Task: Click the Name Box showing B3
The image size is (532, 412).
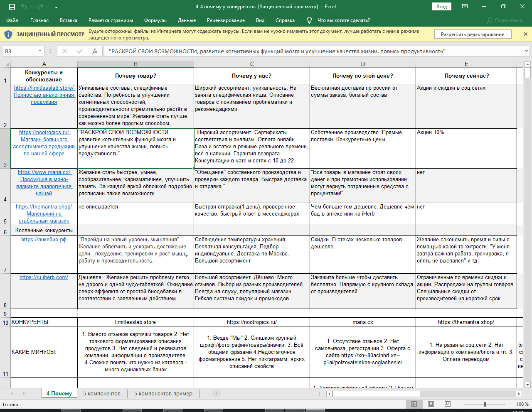Action: (x=20, y=51)
